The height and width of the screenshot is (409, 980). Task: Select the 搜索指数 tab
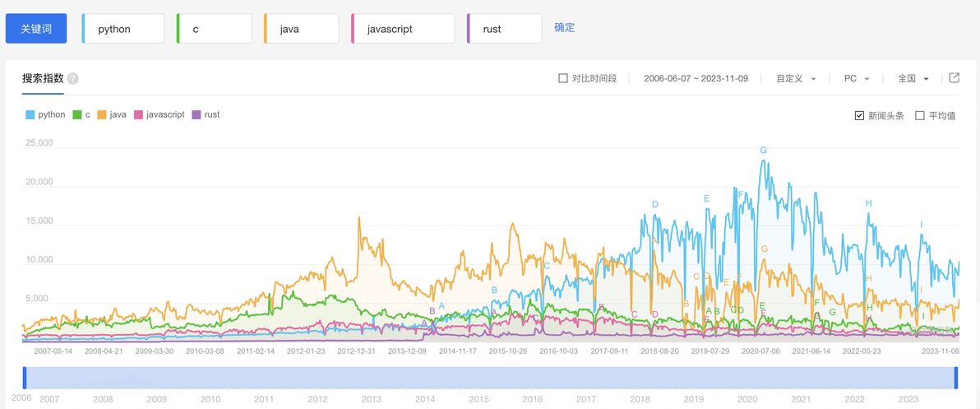[43, 78]
